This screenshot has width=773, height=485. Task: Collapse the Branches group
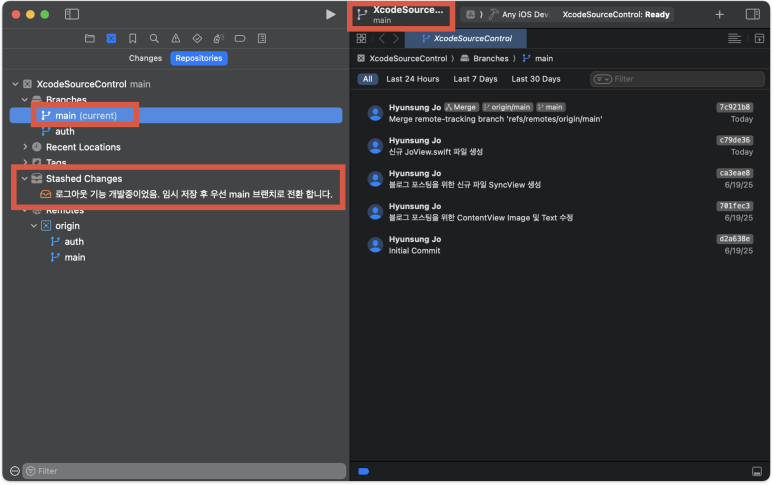point(25,100)
